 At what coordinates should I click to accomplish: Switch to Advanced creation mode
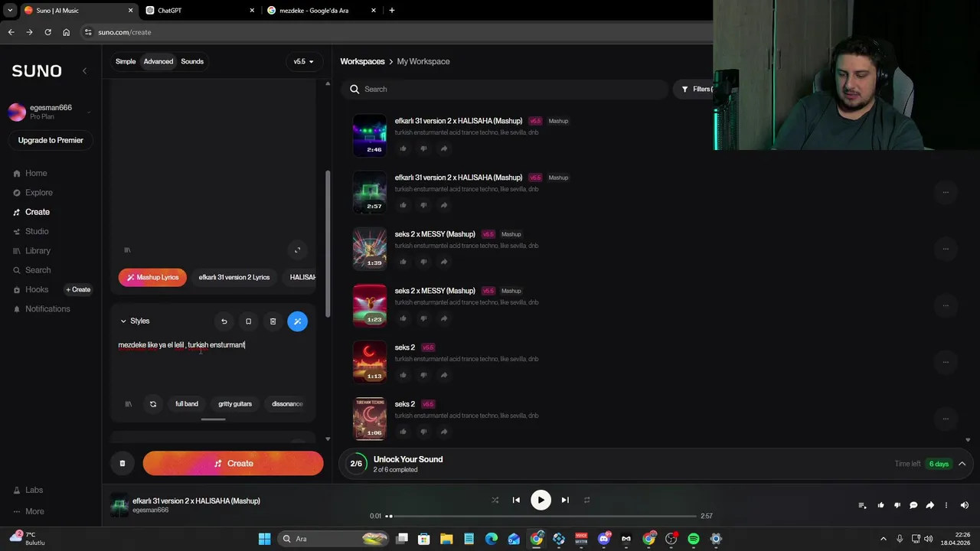coord(158,61)
